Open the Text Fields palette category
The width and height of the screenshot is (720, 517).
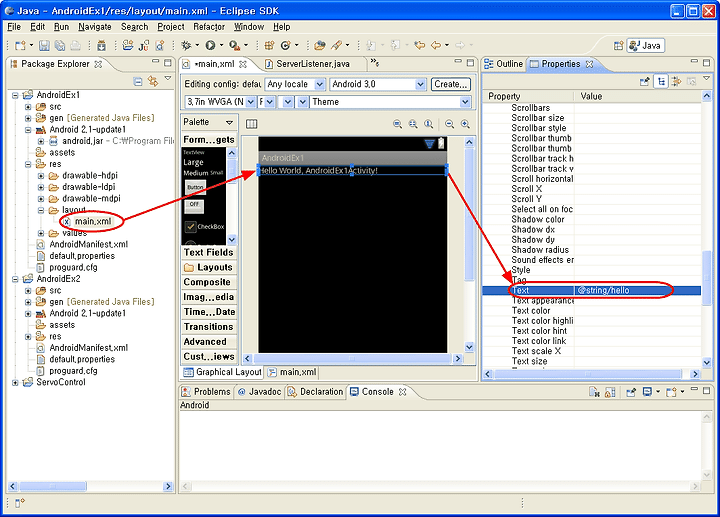209,252
